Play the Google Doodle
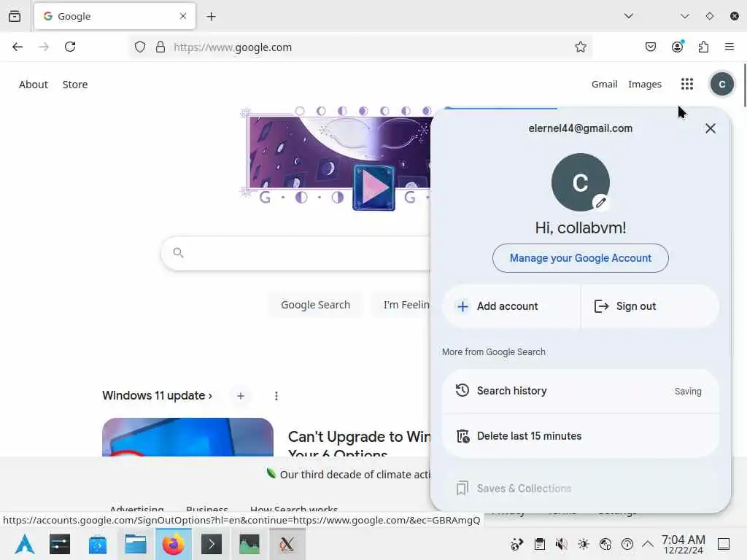Viewport: 747px width, 560px height. tap(374, 187)
